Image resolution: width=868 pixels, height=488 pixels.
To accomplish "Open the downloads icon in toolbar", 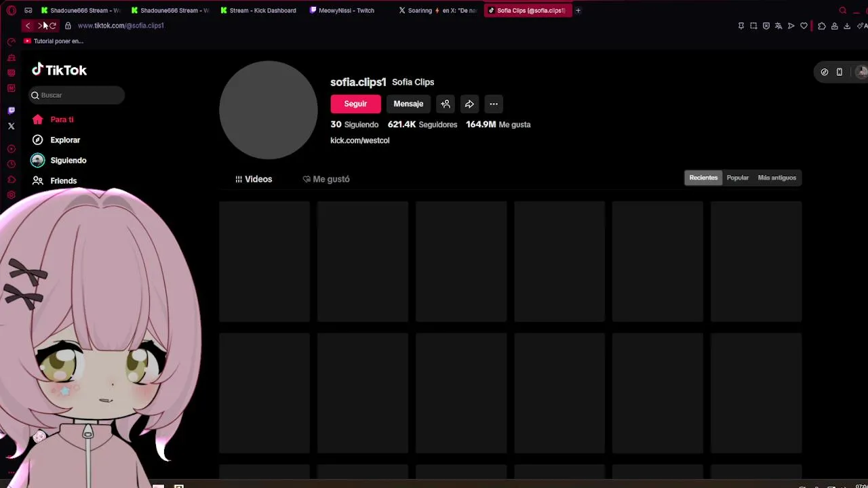I will point(847,26).
